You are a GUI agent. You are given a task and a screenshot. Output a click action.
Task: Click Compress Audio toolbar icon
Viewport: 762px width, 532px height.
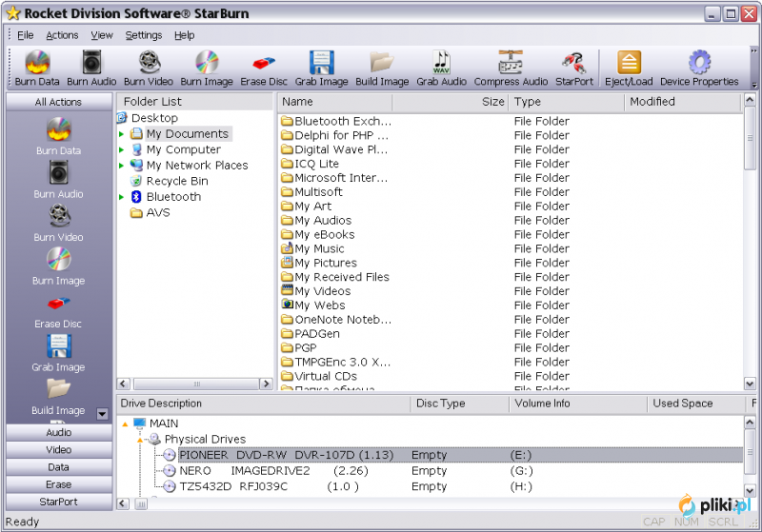click(511, 62)
